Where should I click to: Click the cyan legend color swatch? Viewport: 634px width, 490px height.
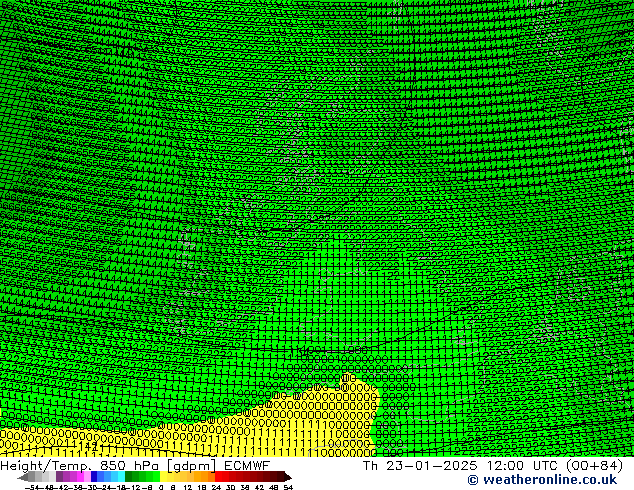121,477
